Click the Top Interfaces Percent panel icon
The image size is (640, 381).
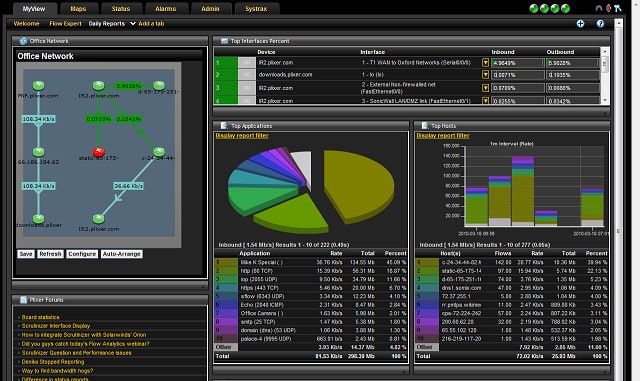224,41
